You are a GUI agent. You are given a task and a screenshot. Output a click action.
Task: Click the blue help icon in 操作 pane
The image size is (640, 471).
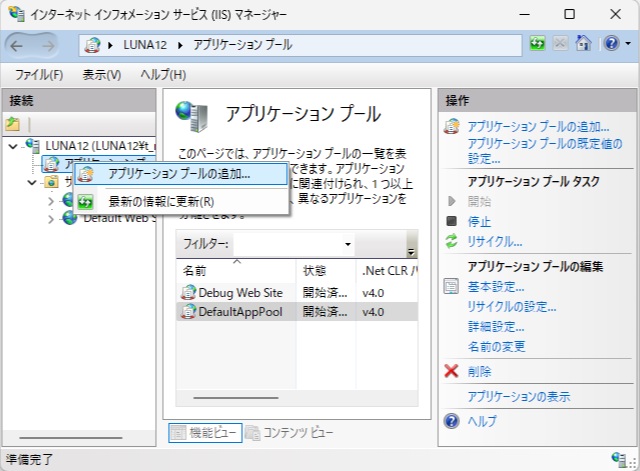451,421
